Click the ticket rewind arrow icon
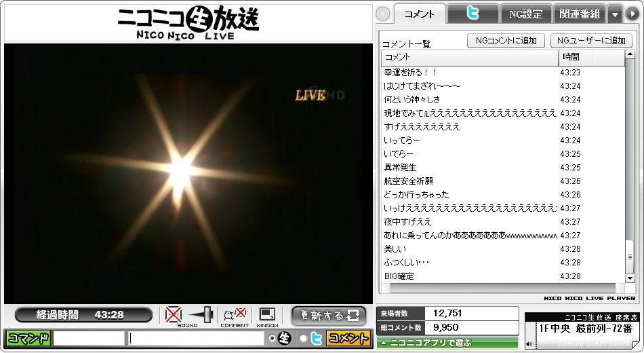Screen dimensions: 644x353 pos(530,343)
